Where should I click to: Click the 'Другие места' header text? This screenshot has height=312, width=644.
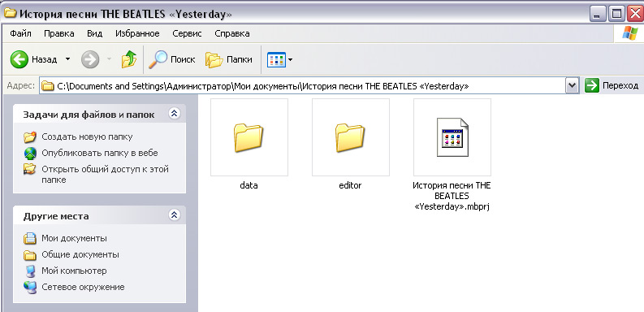pos(56,216)
